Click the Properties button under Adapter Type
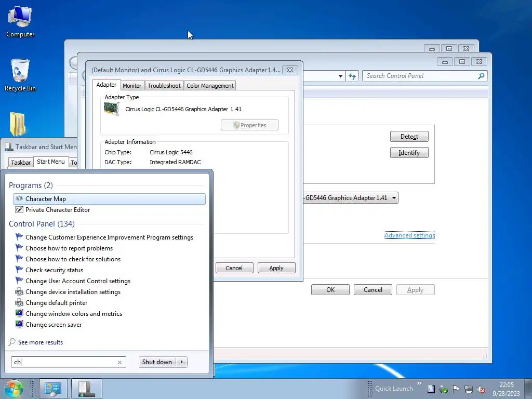Image resolution: width=532 pixels, height=399 pixels. tap(249, 125)
